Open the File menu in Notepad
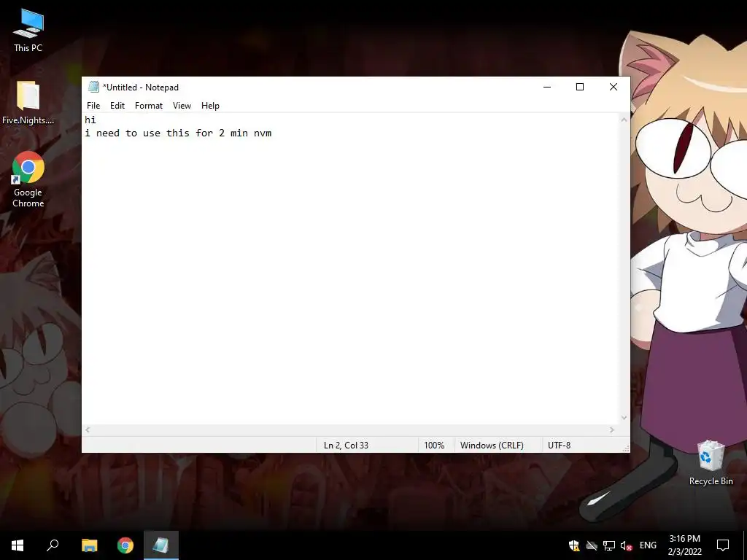The height and width of the screenshot is (560, 747). pyautogui.click(x=93, y=106)
